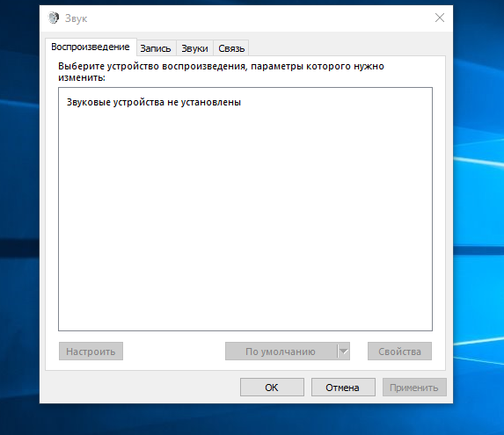Screen dimensions: 504x435
Task: Select the Связь tab
Action: pyautogui.click(x=231, y=48)
